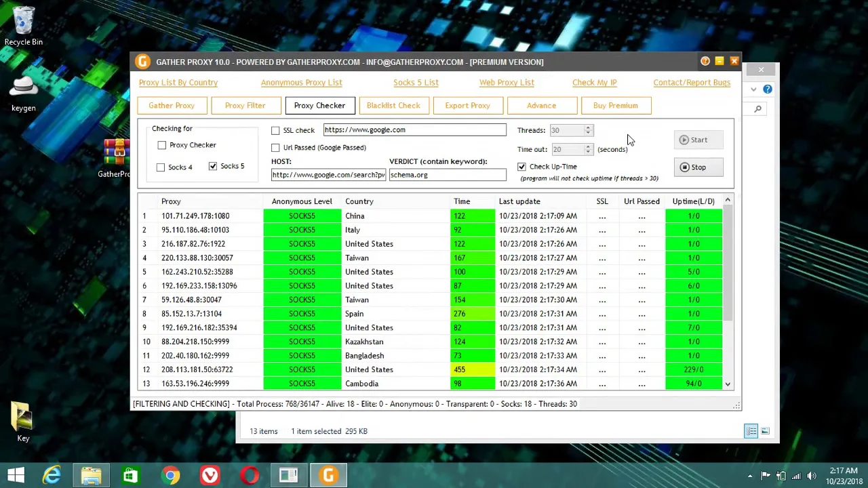Open the Proxy Filter tab
The image size is (868, 488).
pyautogui.click(x=245, y=106)
